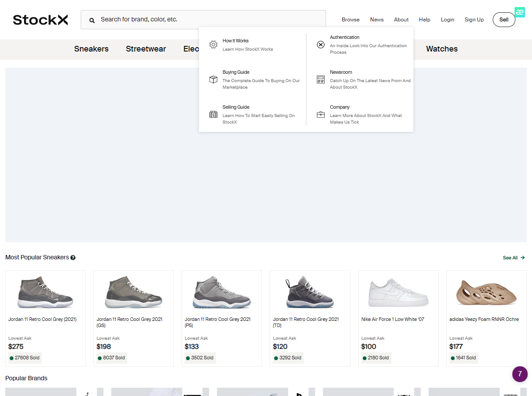Image resolution: width=532 pixels, height=396 pixels.
Task: Click the Jordan 11 Retro Cool Grey (2021) title
Action: click(x=42, y=319)
